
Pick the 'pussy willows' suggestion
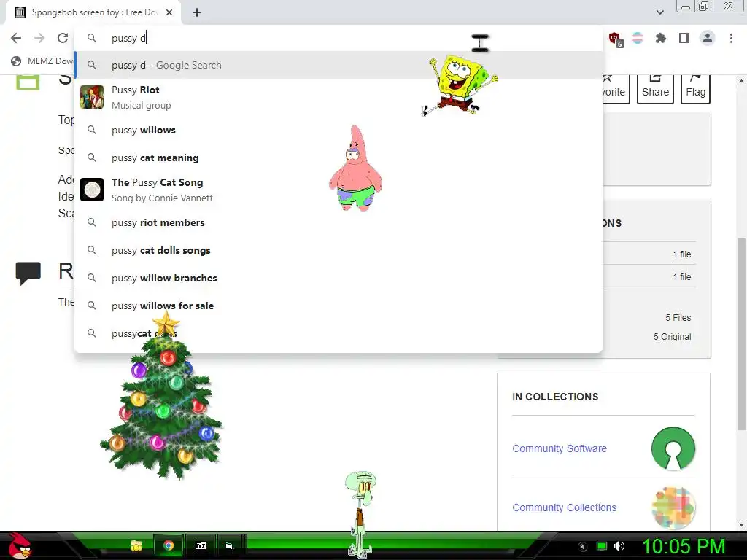338,130
